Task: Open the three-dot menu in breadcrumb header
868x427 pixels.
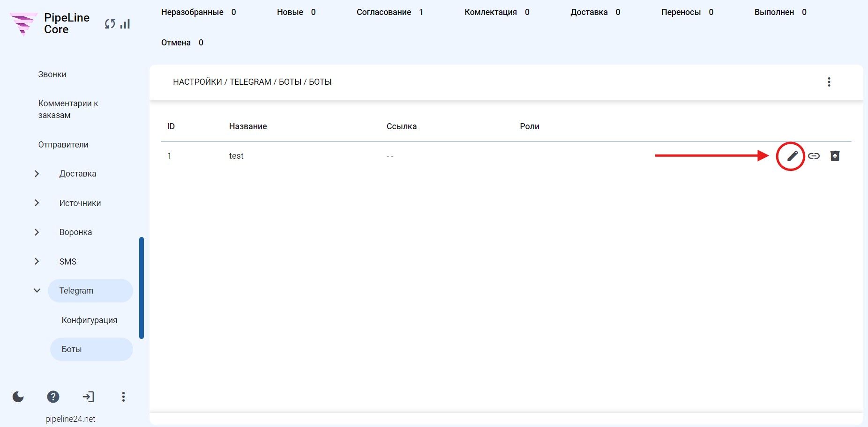Action: pos(829,82)
